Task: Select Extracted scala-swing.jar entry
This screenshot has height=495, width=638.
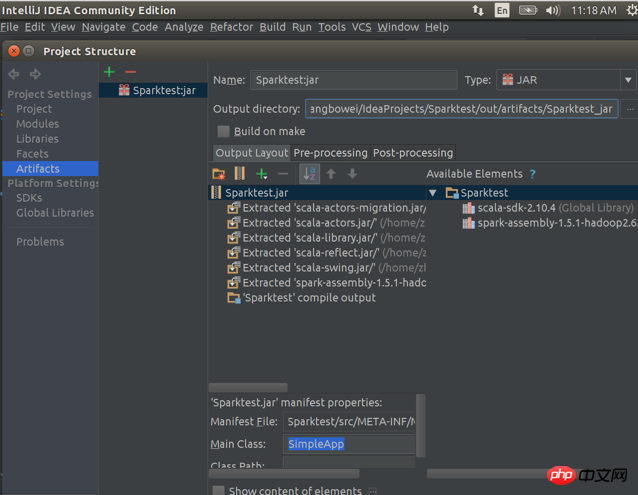Action: (x=327, y=268)
